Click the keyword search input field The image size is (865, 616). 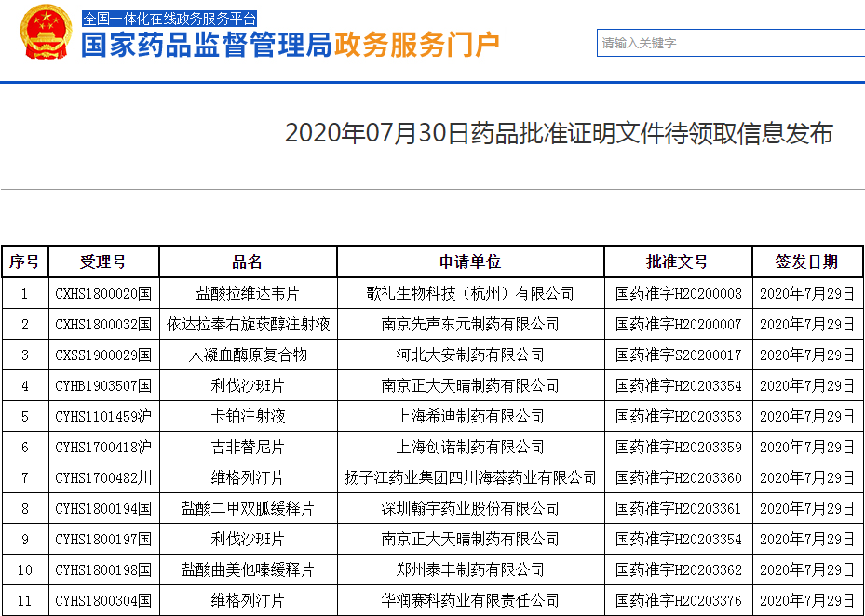pyautogui.click(x=731, y=43)
